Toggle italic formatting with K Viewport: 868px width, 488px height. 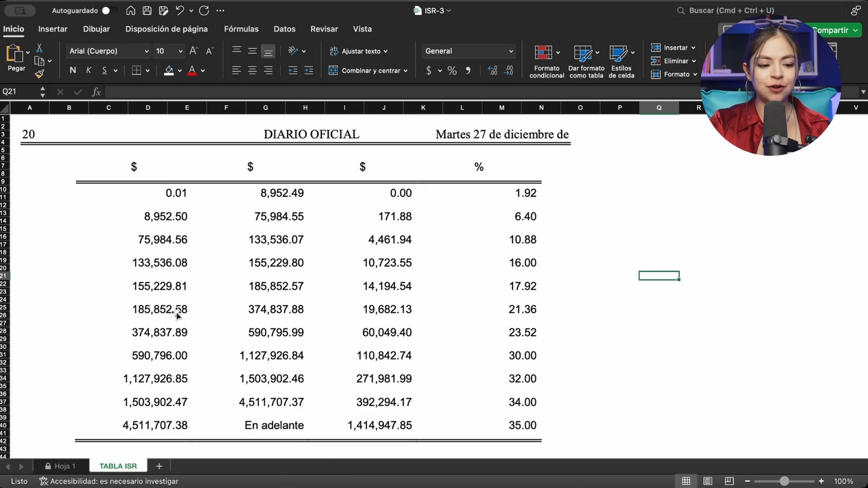88,70
